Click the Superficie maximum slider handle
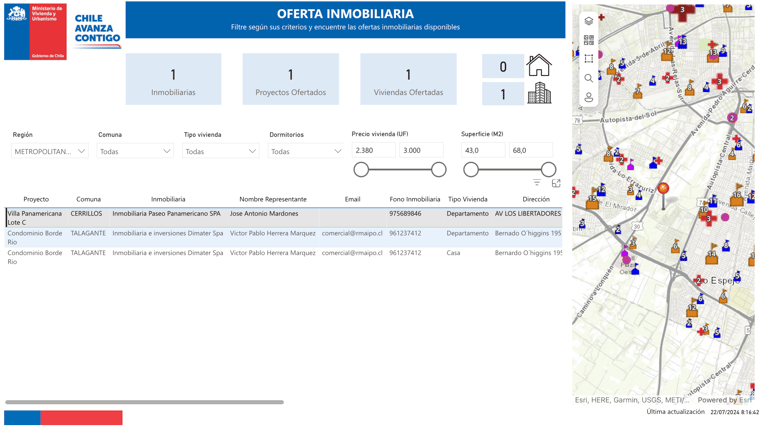Screen dimensions: 768x434 tap(548, 169)
